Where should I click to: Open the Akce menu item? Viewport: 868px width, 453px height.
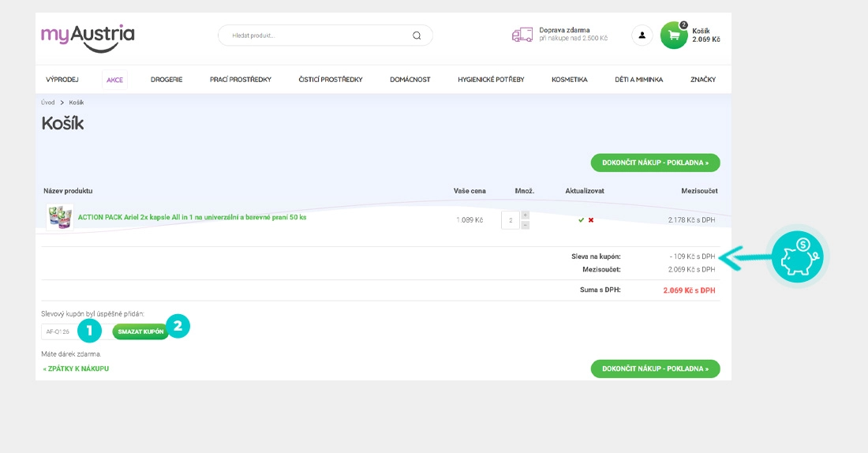tap(114, 80)
